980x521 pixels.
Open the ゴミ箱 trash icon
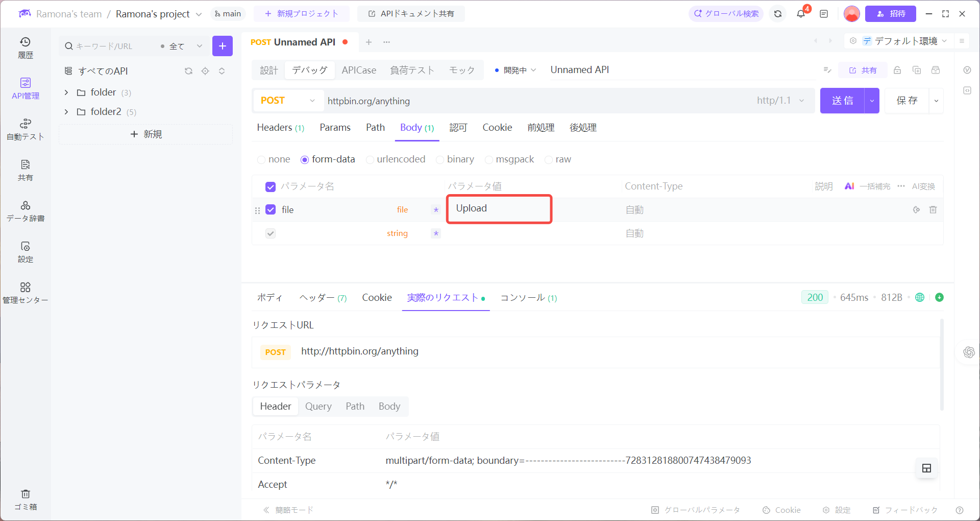25,500
